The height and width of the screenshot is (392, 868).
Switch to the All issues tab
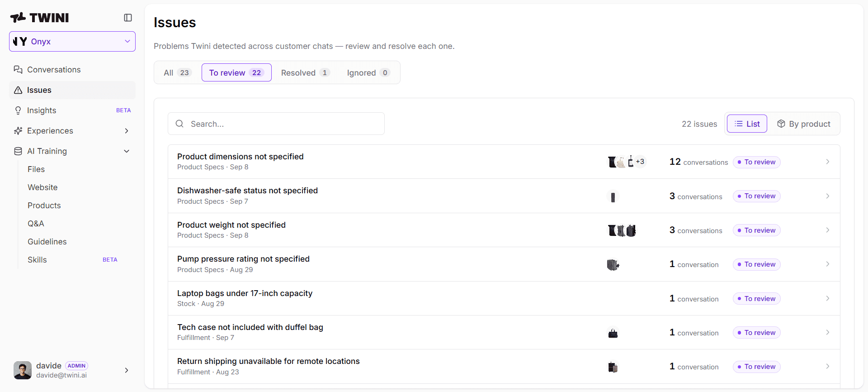tap(178, 73)
